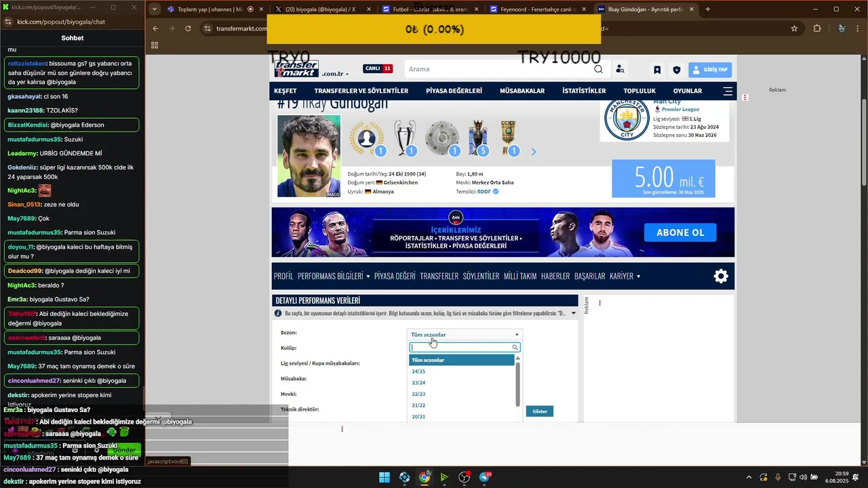This screenshot has width=868, height=488.
Task: Open the KEŞFET menu
Action: coord(285,91)
